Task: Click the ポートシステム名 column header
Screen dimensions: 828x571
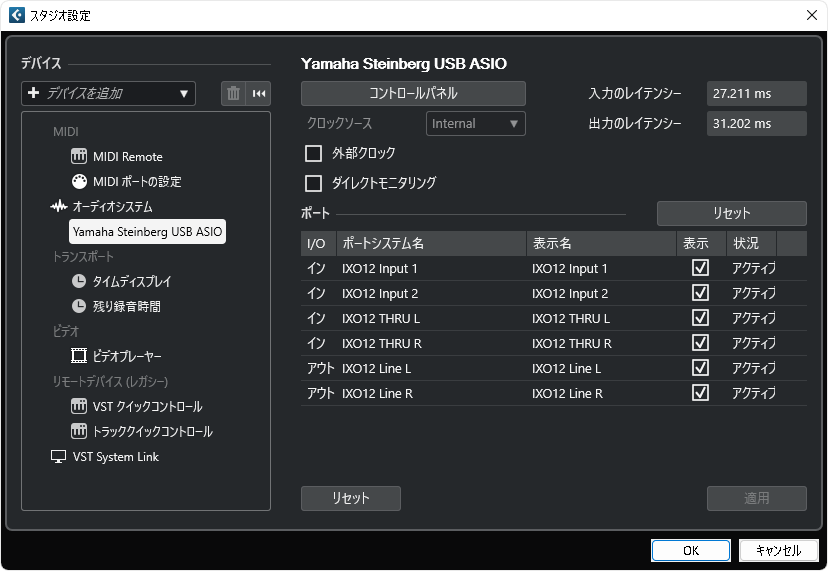Action: click(x=431, y=244)
